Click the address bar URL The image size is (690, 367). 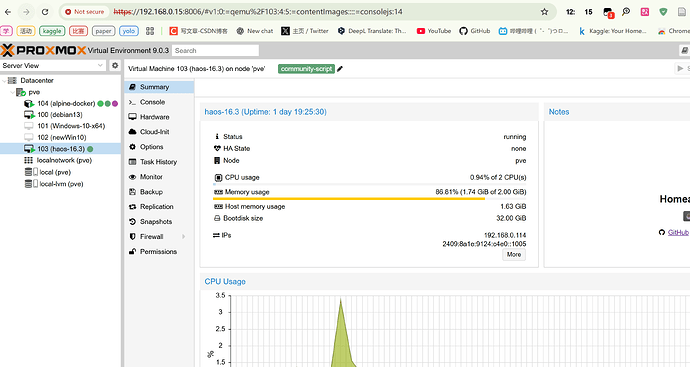[x=258, y=12]
